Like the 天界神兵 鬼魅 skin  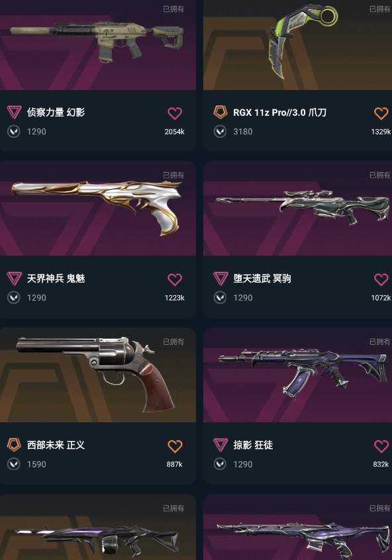click(175, 279)
